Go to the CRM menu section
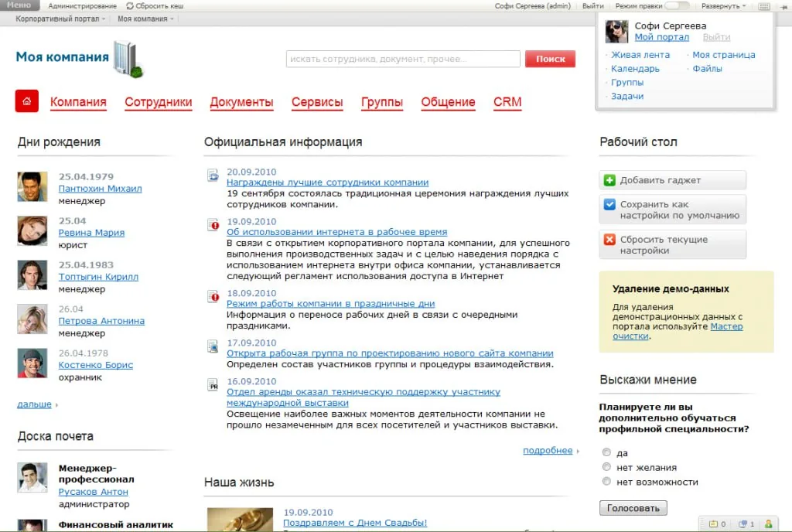 click(507, 102)
